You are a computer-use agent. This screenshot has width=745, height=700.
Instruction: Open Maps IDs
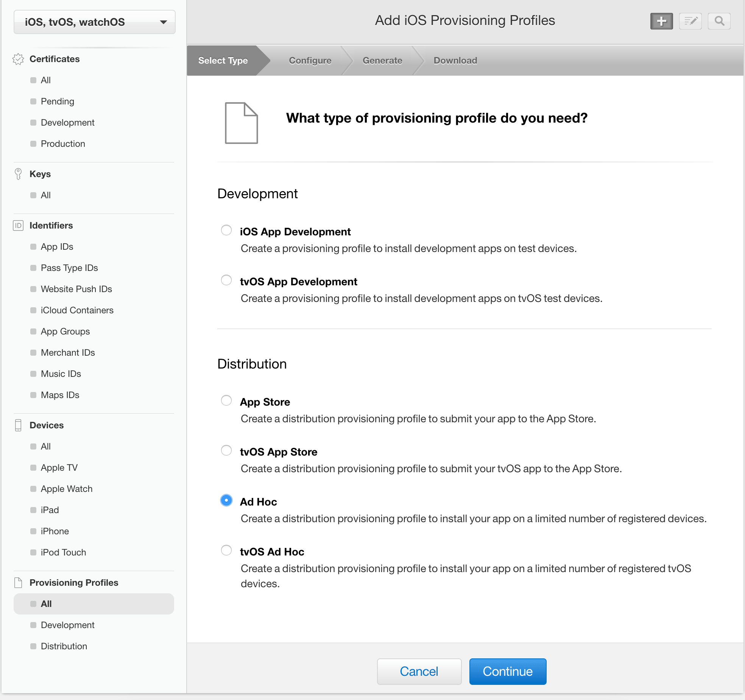click(60, 395)
